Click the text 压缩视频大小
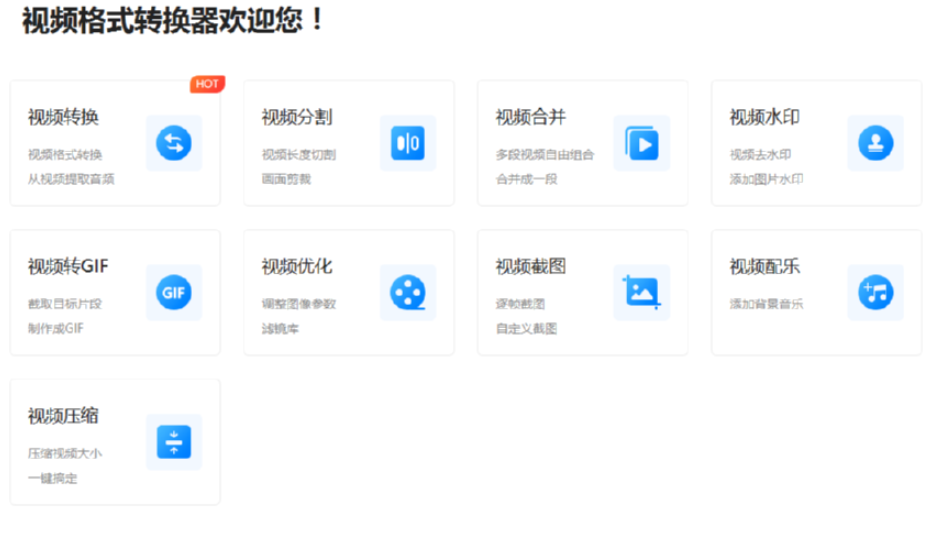The width and height of the screenshot is (942, 537). [65, 454]
